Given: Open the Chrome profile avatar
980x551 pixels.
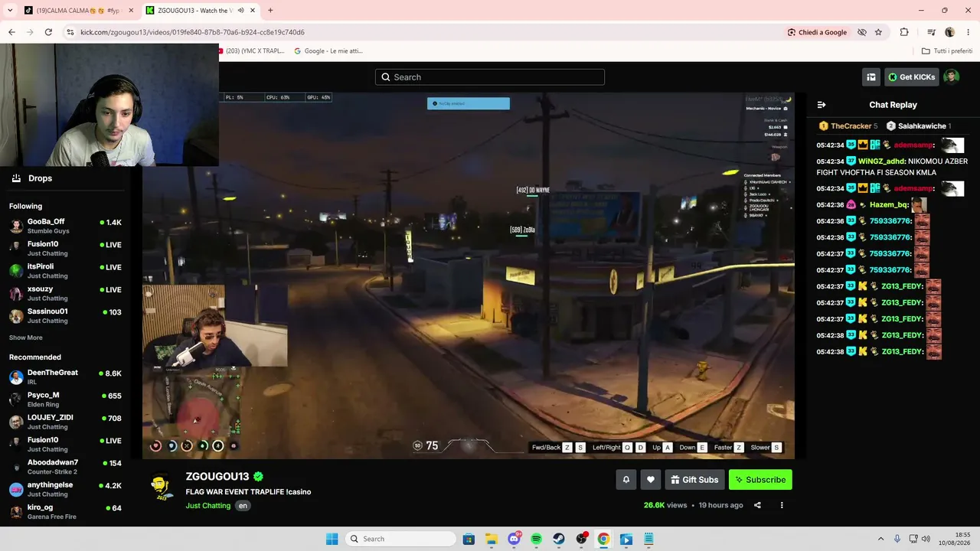Looking at the screenshot, I should pyautogui.click(x=950, y=32).
